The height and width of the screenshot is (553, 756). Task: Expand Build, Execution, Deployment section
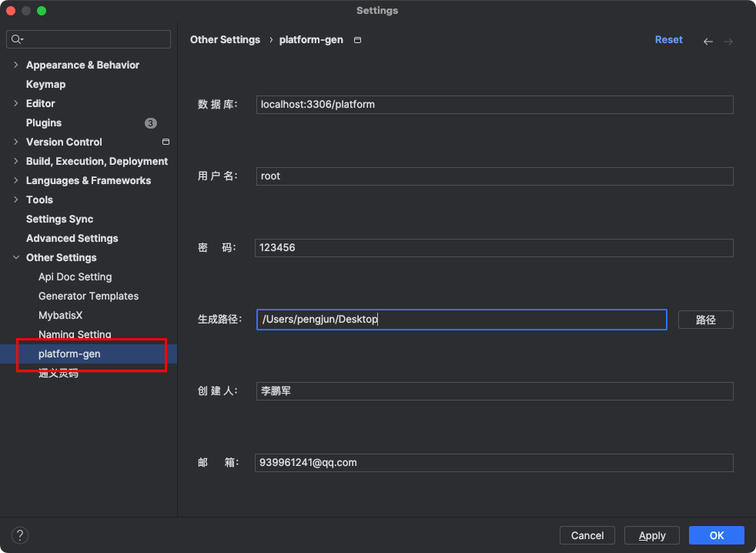point(16,161)
